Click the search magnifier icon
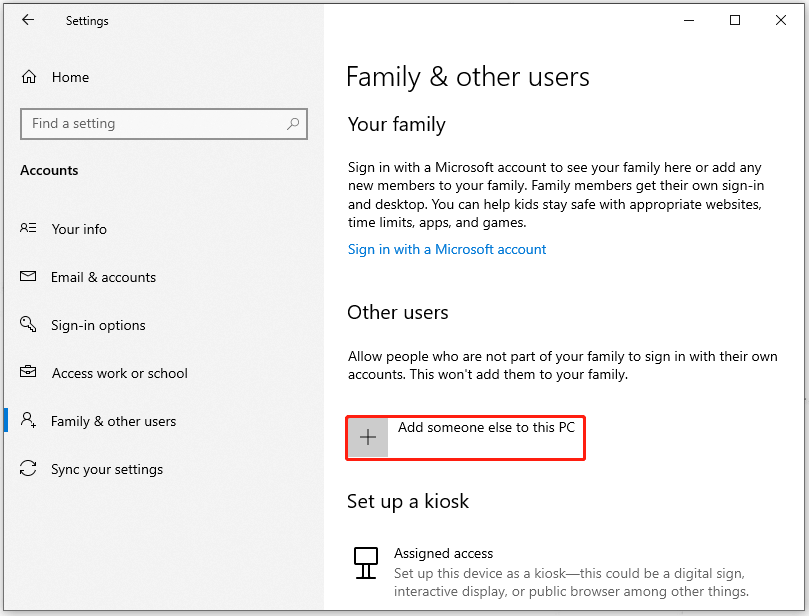Viewport: 809px width, 616px height. pos(293,124)
